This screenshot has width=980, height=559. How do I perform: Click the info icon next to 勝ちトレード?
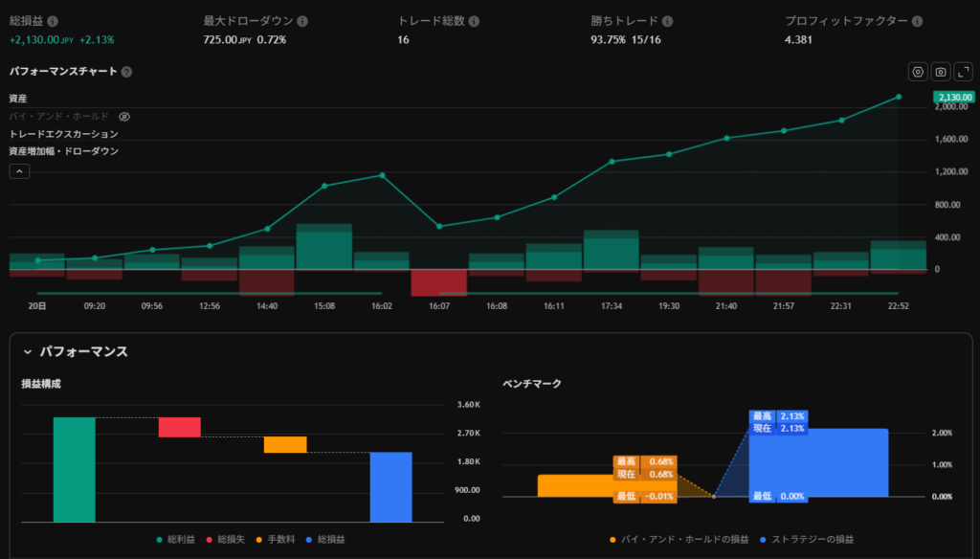668,21
